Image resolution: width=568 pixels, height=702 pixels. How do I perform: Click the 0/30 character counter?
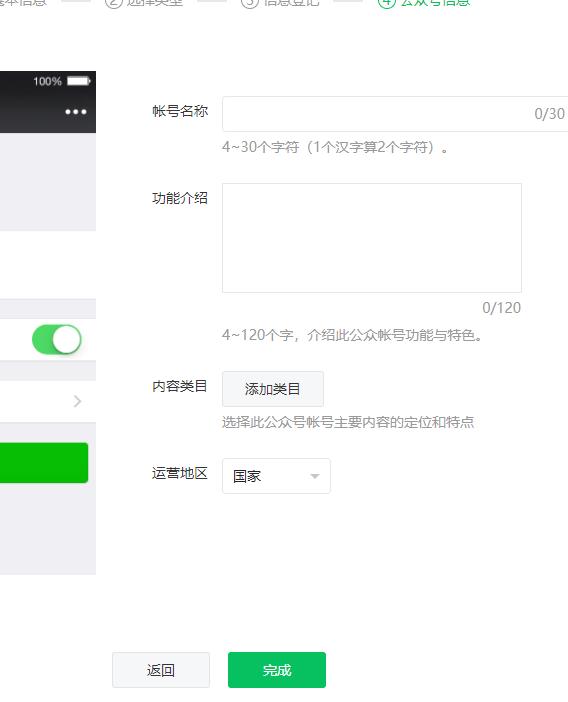(550, 114)
